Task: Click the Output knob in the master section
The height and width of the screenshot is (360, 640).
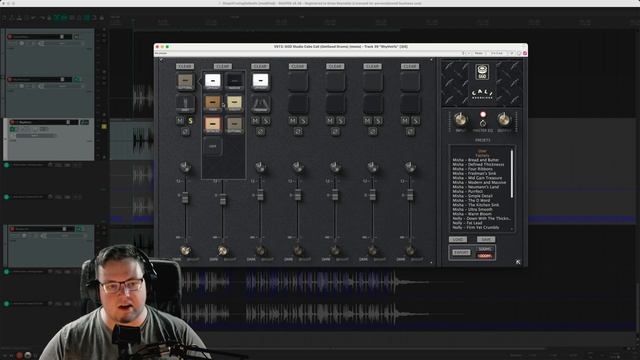Action: pos(504,120)
